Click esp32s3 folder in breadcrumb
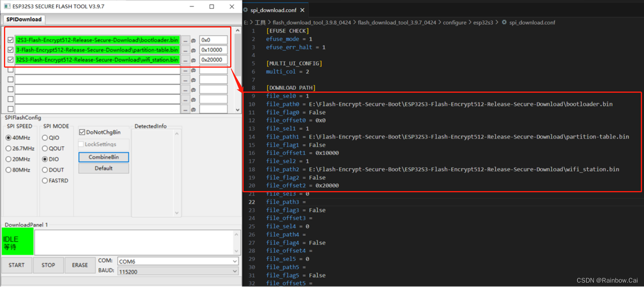Viewport: 644px width, 287px height. click(x=483, y=23)
